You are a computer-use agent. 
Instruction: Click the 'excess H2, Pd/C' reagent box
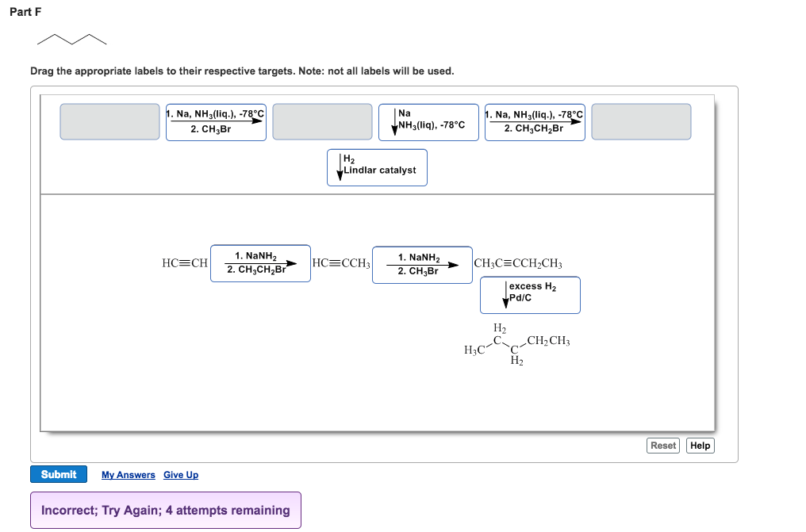[x=530, y=294]
